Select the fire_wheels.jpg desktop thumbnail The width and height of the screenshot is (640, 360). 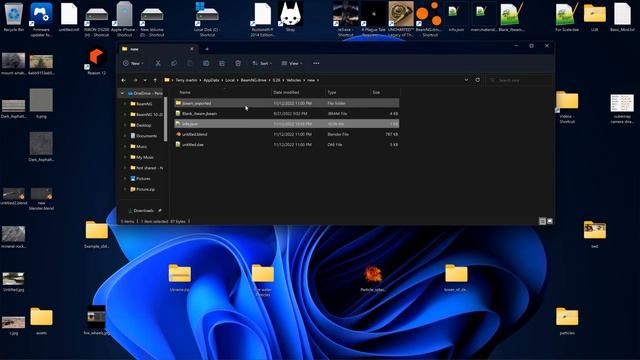click(96, 320)
